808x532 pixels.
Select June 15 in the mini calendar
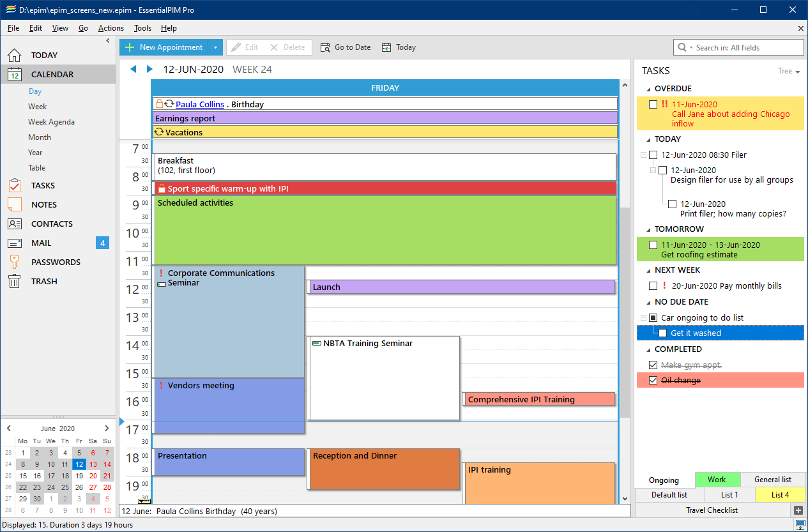point(22,475)
